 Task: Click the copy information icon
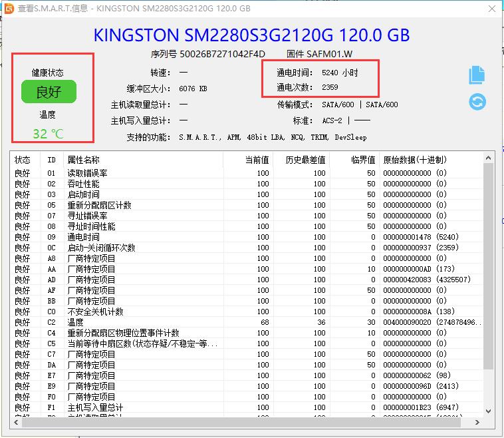pyautogui.click(x=477, y=75)
